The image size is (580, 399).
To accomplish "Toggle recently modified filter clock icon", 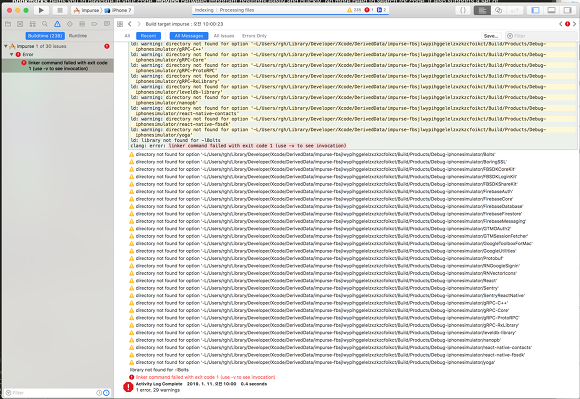I will coord(99,393).
